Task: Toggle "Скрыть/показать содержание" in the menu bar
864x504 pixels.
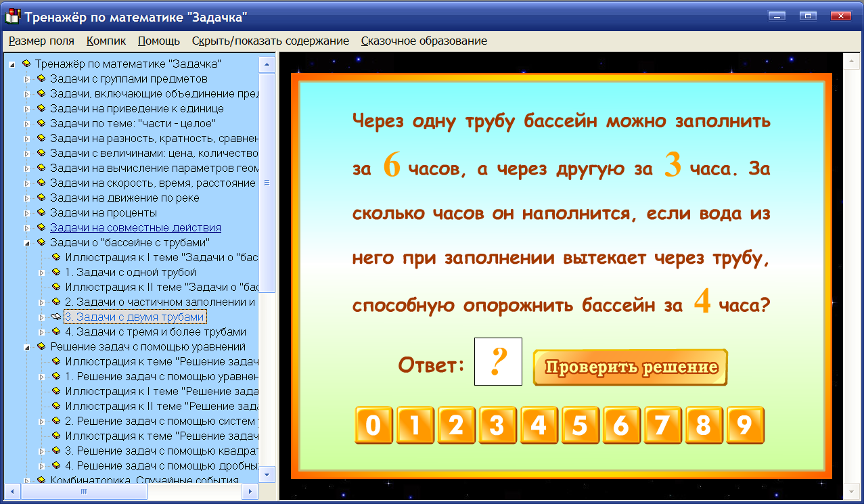Action: (x=271, y=41)
